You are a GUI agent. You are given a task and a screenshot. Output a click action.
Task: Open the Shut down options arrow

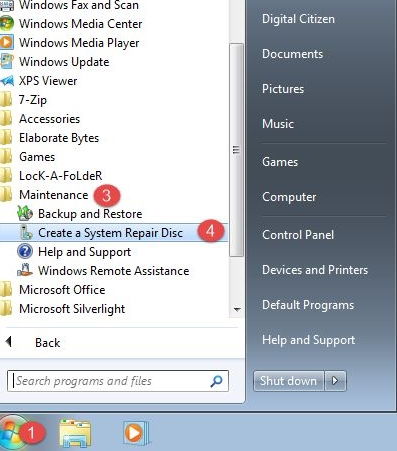point(335,380)
